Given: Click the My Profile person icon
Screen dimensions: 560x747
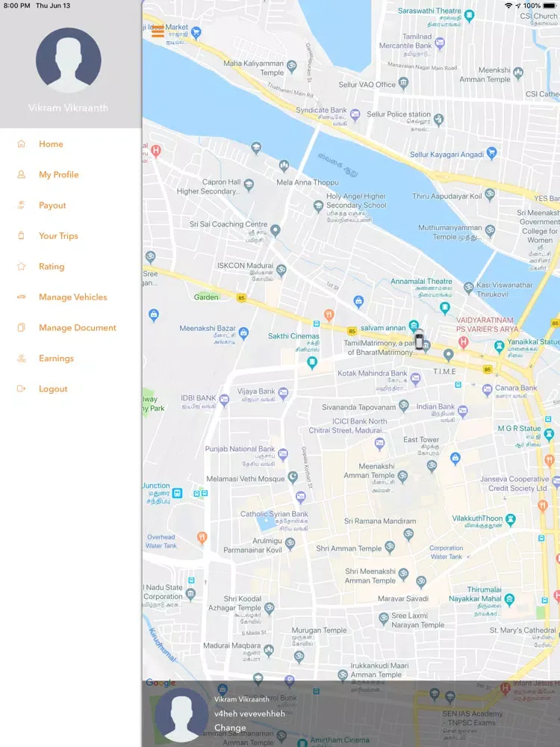Looking at the screenshot, I should click(x=22, y=175).
